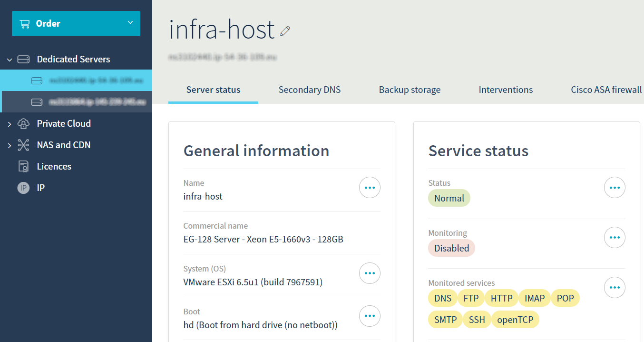
Task: Click the Licences certificate icon
Action: click(23, 166)
